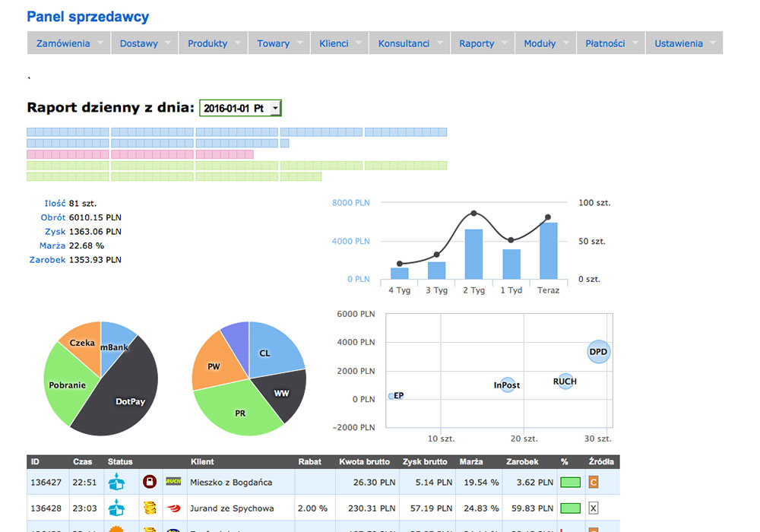
Task: Follow the Obrót link
Action: 53,217
